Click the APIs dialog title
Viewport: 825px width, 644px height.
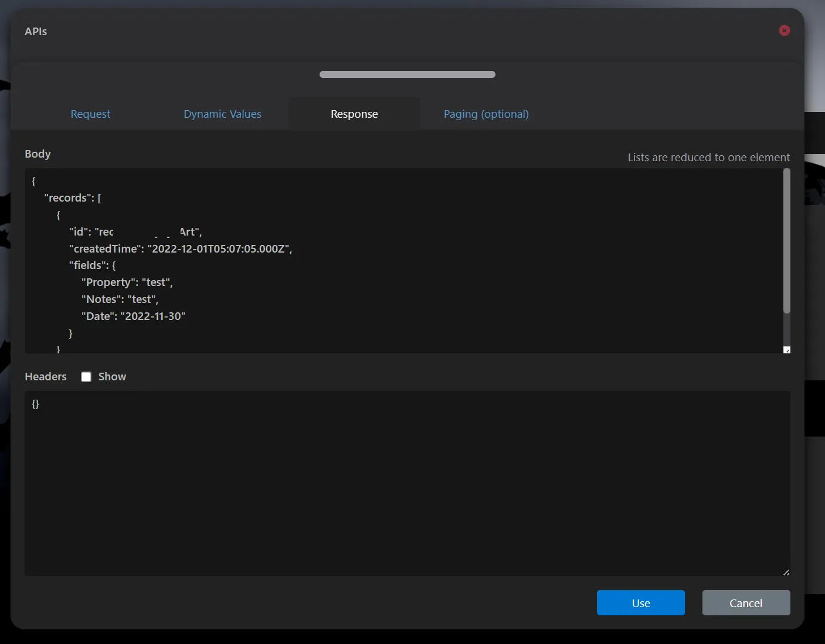pos(36,31)
